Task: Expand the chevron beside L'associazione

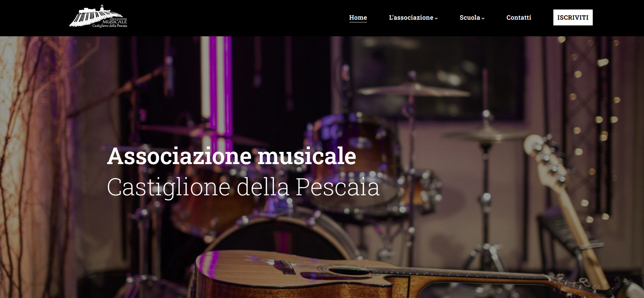Action: (x=436, y=18)
